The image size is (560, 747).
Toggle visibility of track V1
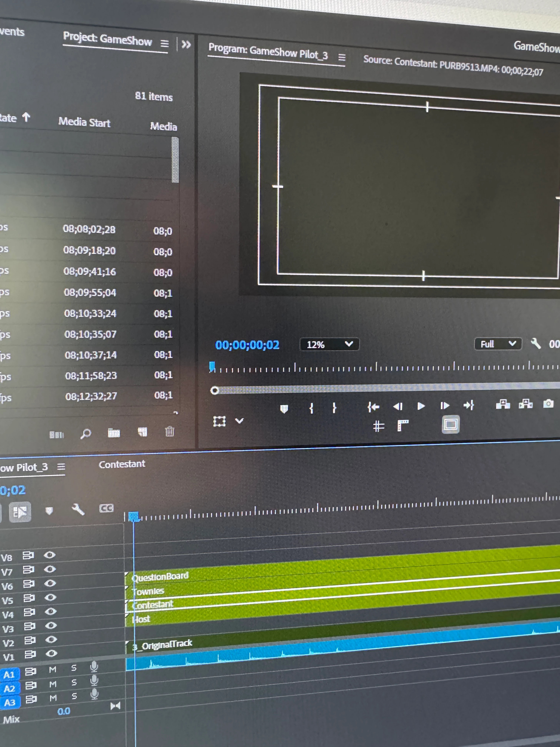(x=51, y=653)
